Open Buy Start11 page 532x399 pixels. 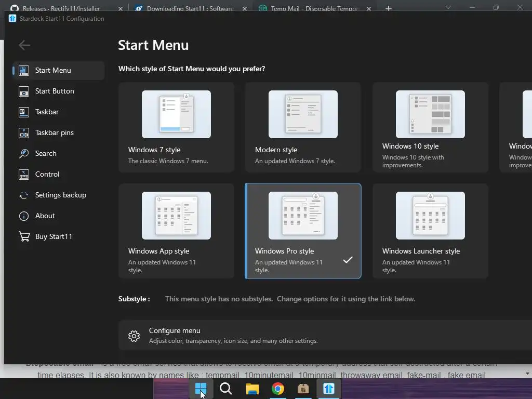click(58, 236)
